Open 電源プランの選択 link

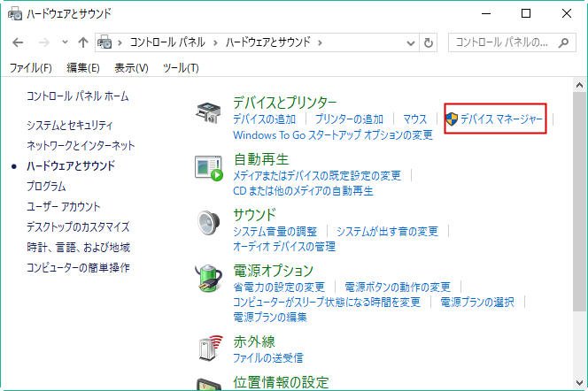(477, 302)
